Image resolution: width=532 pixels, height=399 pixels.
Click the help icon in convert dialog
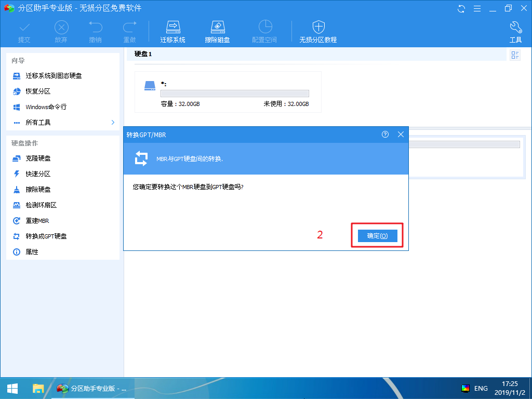[385, 134]
